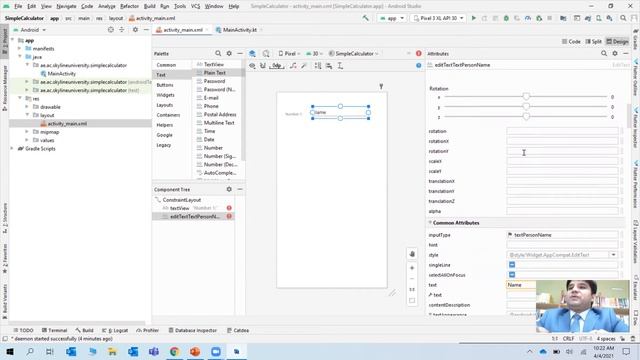Open Attributes panel settings gear
This screenshot has height=360, width=640.
tap(615, 53)
